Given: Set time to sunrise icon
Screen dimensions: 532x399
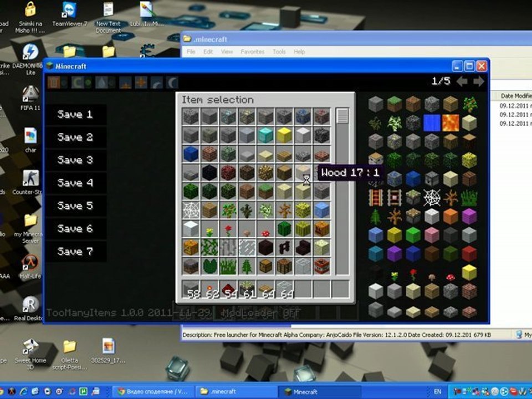Looking at the screenshot, I should coord(125,83).
